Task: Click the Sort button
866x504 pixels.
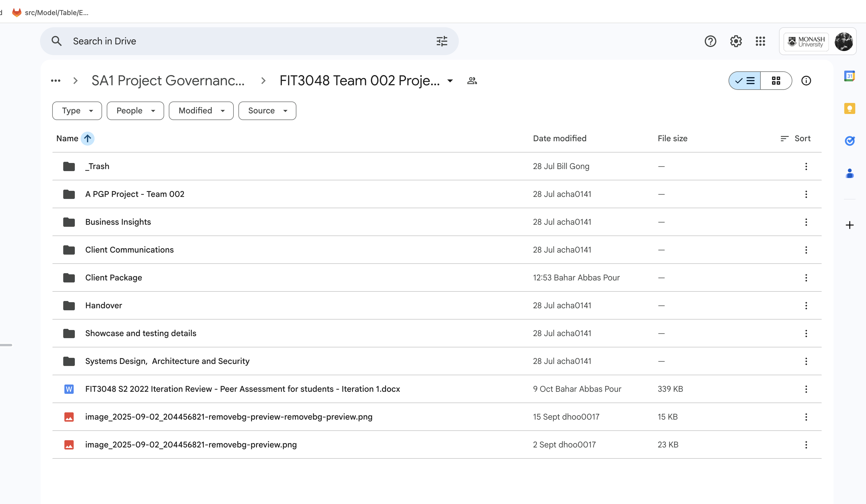Action: click(795, 138)
